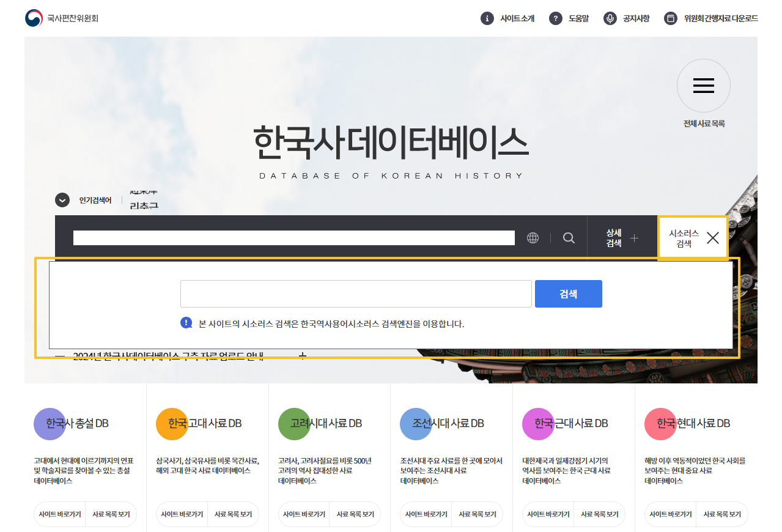Click the globe icon in search bar

(533, 238)
